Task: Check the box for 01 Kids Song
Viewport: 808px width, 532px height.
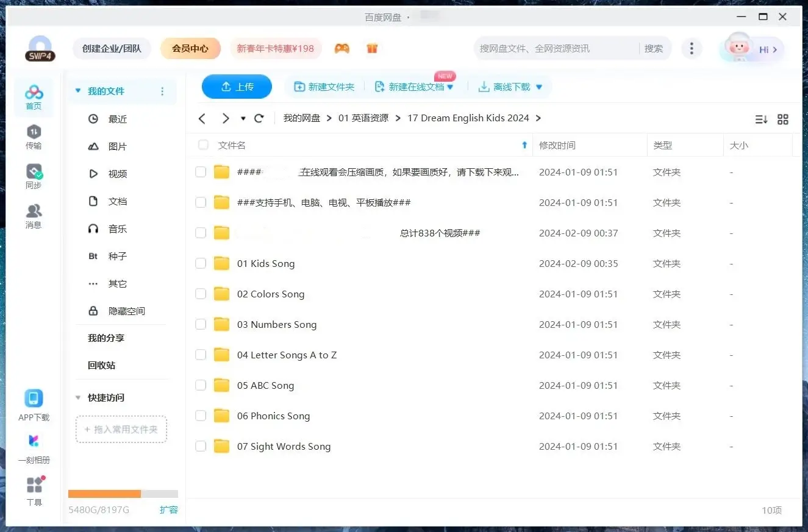Action: pos(201,263)
